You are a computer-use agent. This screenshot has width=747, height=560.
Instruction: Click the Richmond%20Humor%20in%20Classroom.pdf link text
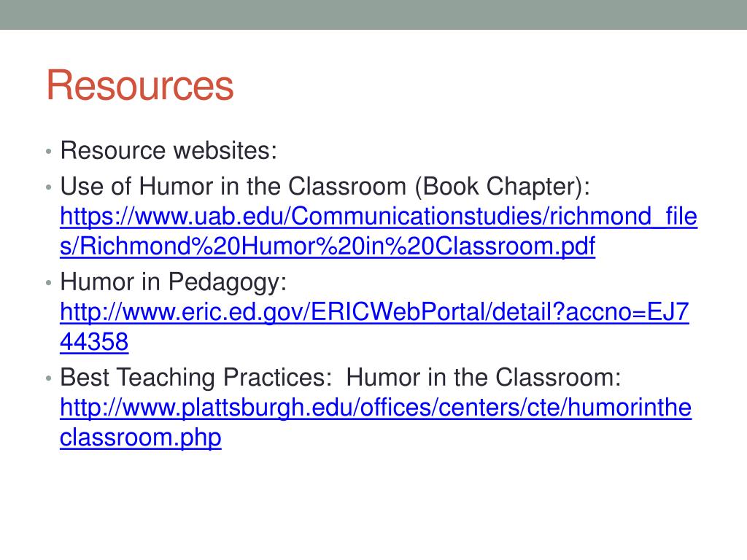pyautogui.click(x=328, y=246)
